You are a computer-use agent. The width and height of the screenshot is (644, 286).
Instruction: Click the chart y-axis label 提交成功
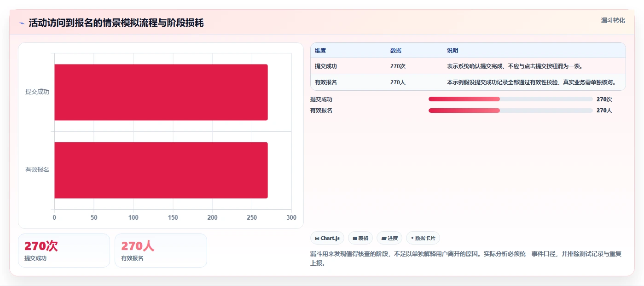[37, 92]
